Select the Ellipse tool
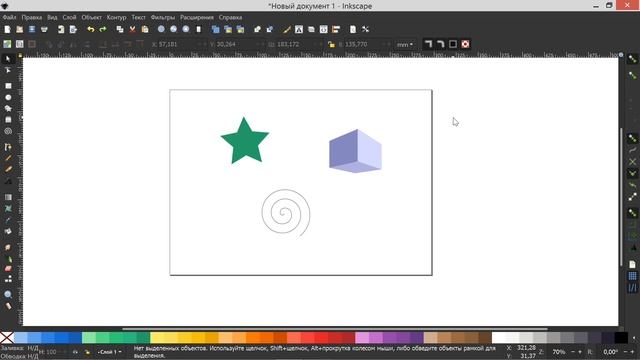The width and height of the screenshot is (640, 360). [8, 98]
